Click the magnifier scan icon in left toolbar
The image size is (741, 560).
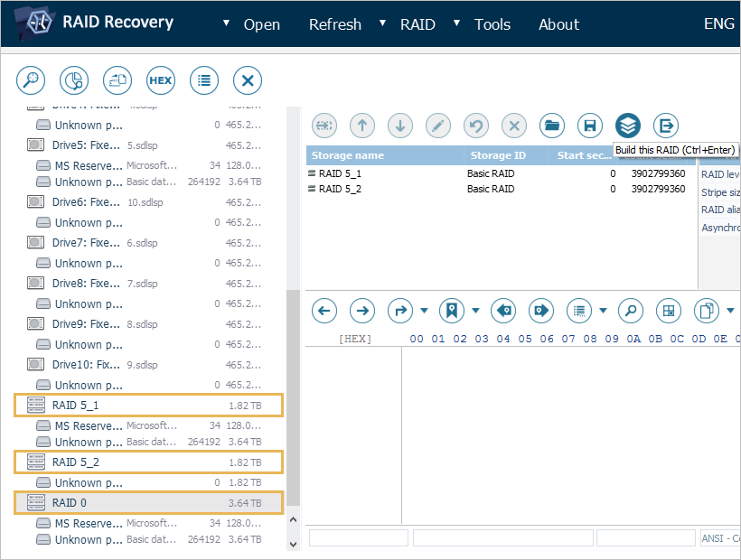pyautogui.click(x=31, y=80)
